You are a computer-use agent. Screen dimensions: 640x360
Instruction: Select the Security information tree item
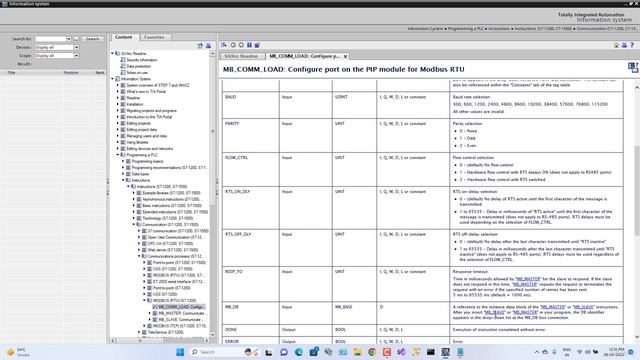pyautogui.click(x=142, y=60)
